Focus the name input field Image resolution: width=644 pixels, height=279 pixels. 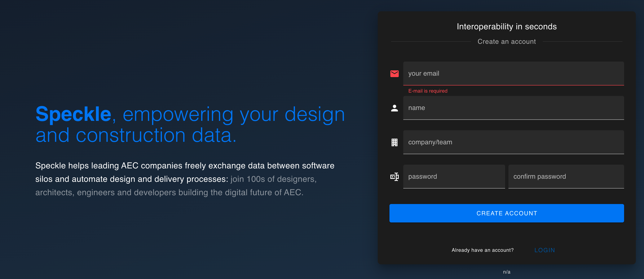coord(513,108)
